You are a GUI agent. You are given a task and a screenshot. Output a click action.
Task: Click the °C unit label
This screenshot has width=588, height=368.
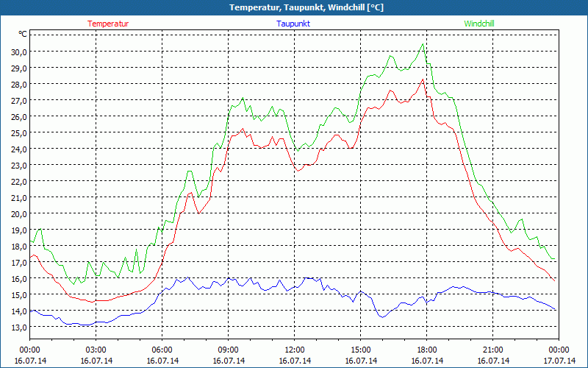[23, 34]
